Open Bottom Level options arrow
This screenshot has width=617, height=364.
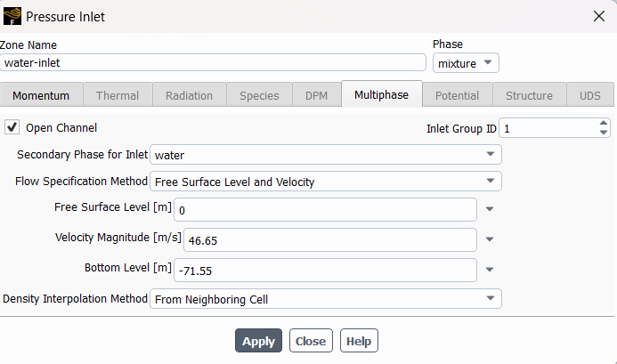point(490,269)
